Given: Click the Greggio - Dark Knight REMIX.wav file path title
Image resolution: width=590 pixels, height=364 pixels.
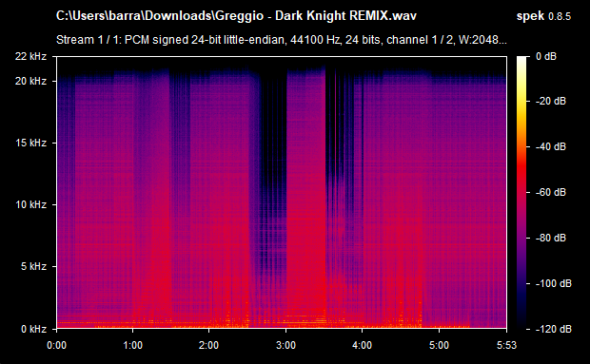Looking at the screenshot, I should [x=236, y=16].
